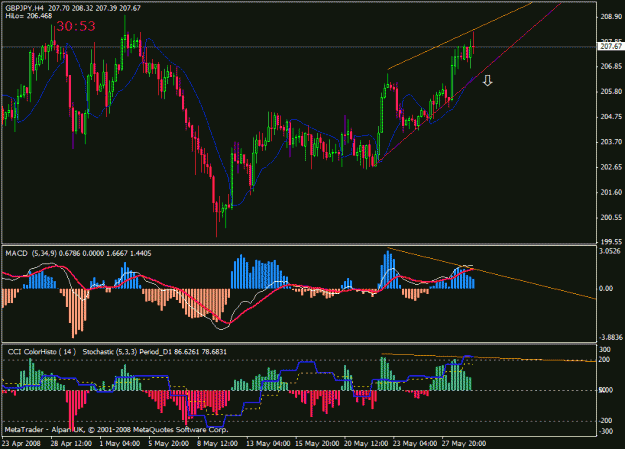Click the 206.85 price axis label

pos(611,66)
